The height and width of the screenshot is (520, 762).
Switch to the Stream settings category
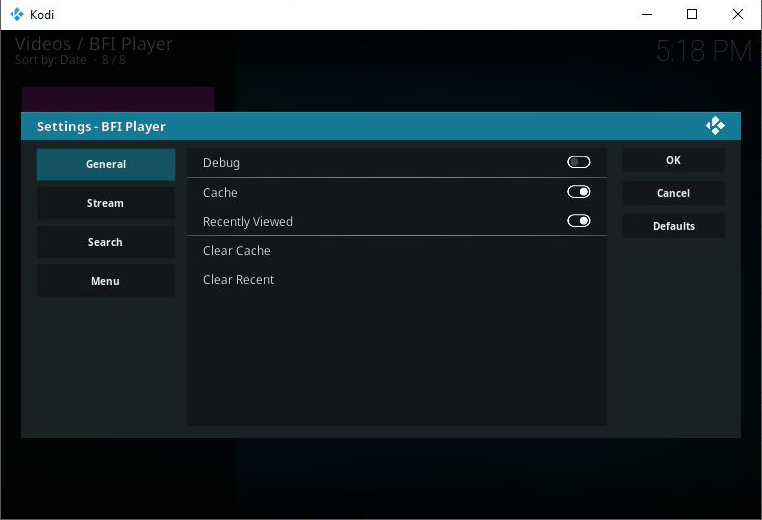click(x=106, y=203)
